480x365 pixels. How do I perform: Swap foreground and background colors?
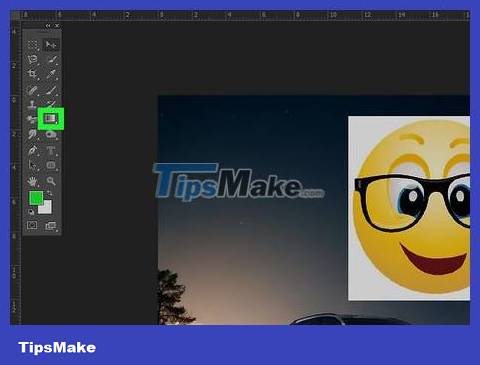click(x=50, y=193)
